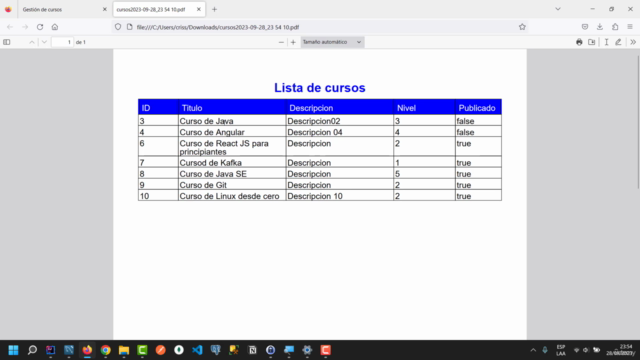Open Google Chrome from the taskbar
This screenshot has width=640, height=360.
pyautogui.click(x=106, y=350)
